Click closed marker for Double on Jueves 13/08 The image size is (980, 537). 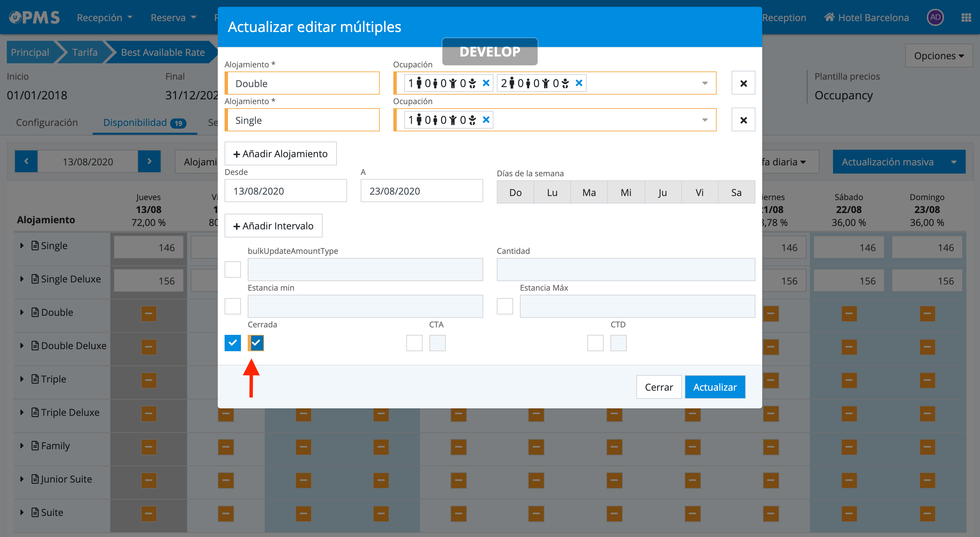tap(149, 314)
